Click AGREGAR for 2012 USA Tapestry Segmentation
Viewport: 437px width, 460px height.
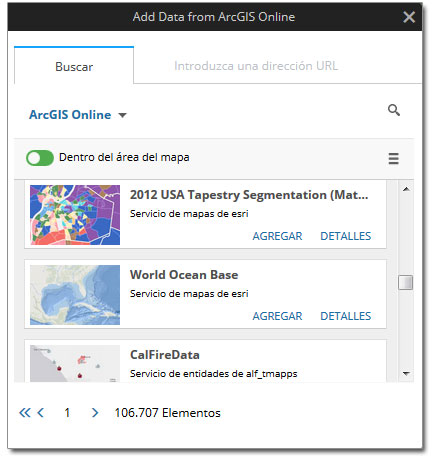277,236
